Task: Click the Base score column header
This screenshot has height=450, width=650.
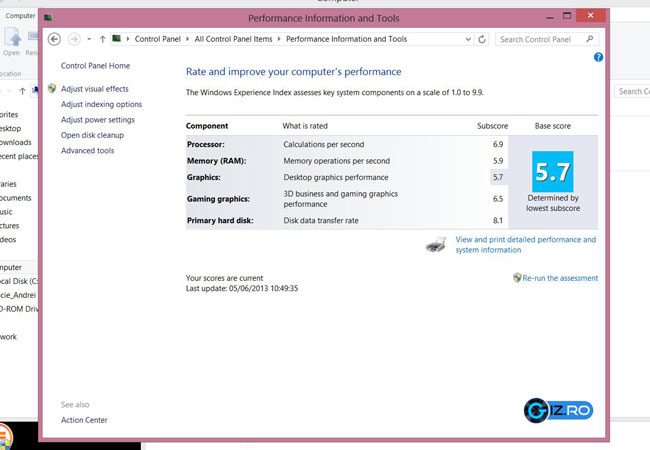Action: pos(553,126)
